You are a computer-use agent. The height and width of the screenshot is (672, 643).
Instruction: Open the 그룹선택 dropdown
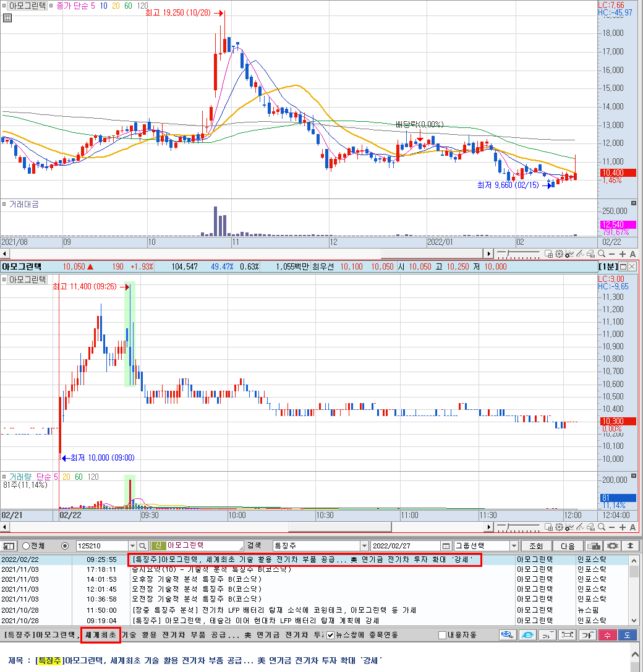pyautogui.click(x=514, y=545)
